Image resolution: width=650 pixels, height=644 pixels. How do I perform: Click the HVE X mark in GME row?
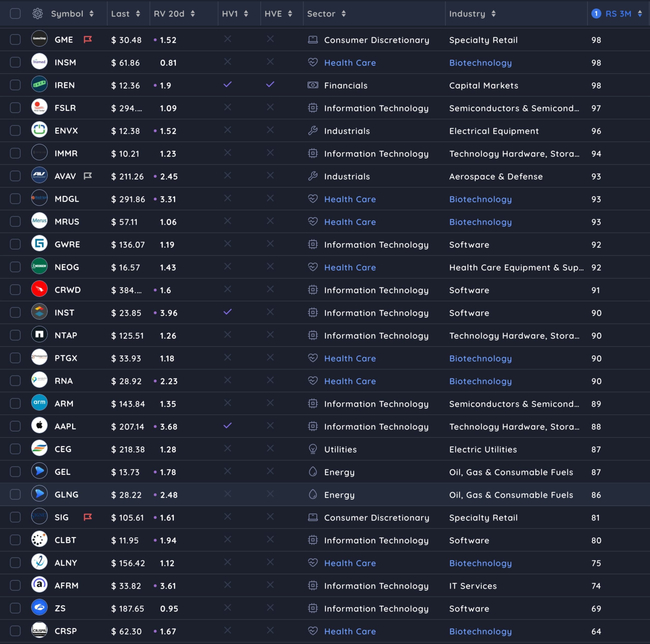270,39
